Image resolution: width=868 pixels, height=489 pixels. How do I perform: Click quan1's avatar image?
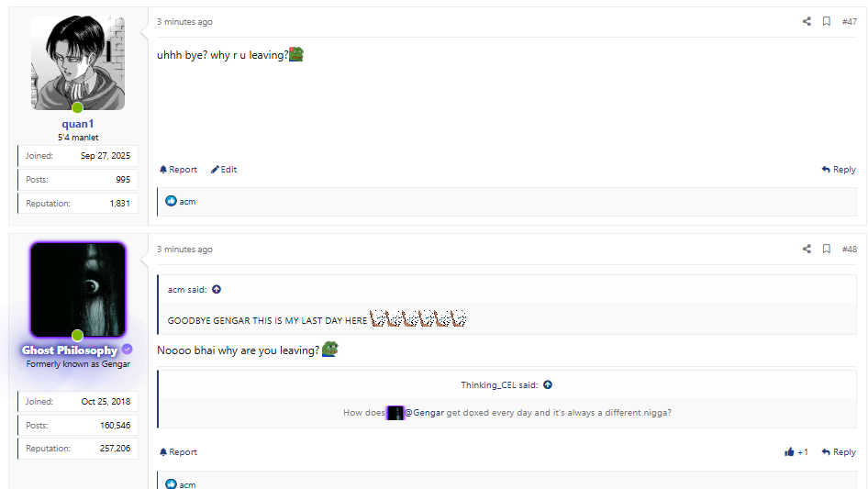(78, 62)
